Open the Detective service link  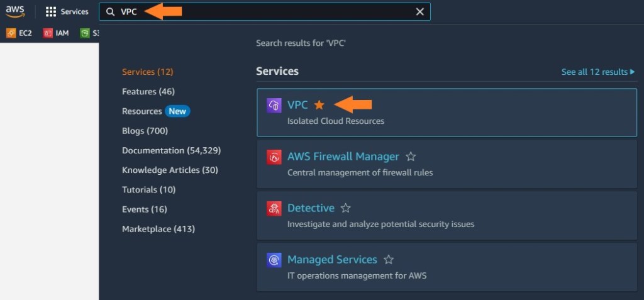pos(311,208)
